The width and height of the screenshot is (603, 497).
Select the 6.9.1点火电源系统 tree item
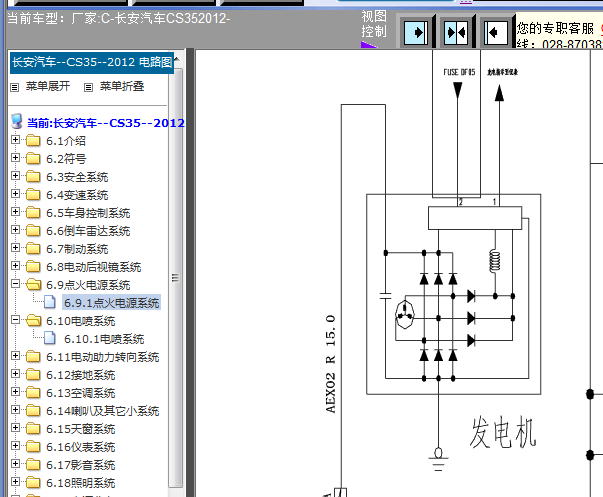point(110,303)
